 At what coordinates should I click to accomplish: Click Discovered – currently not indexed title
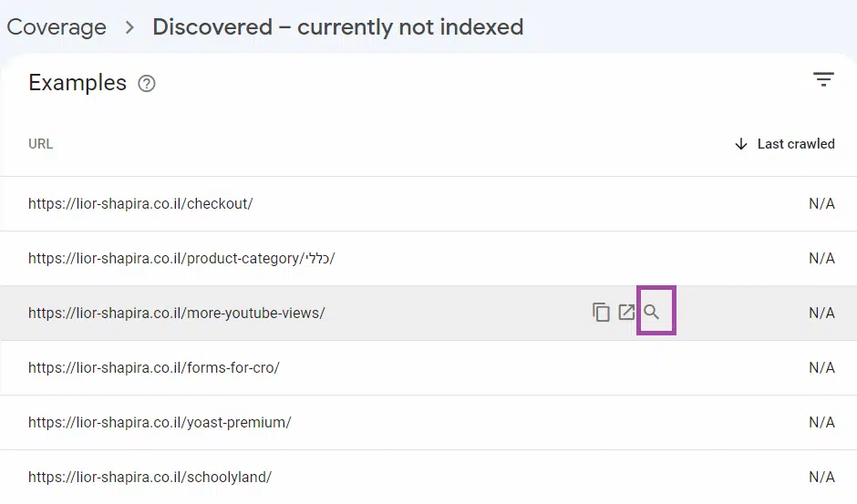pyautogui.click(x=338, y=27)
